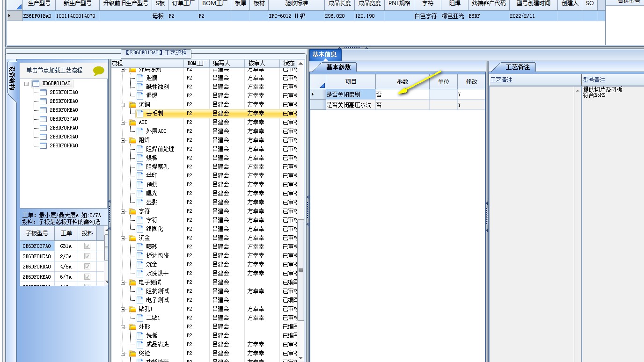Viewport: 644px width, 362px height.
Task: Click the node icon of EB6DF01BA0
Action: pos(36,83)
